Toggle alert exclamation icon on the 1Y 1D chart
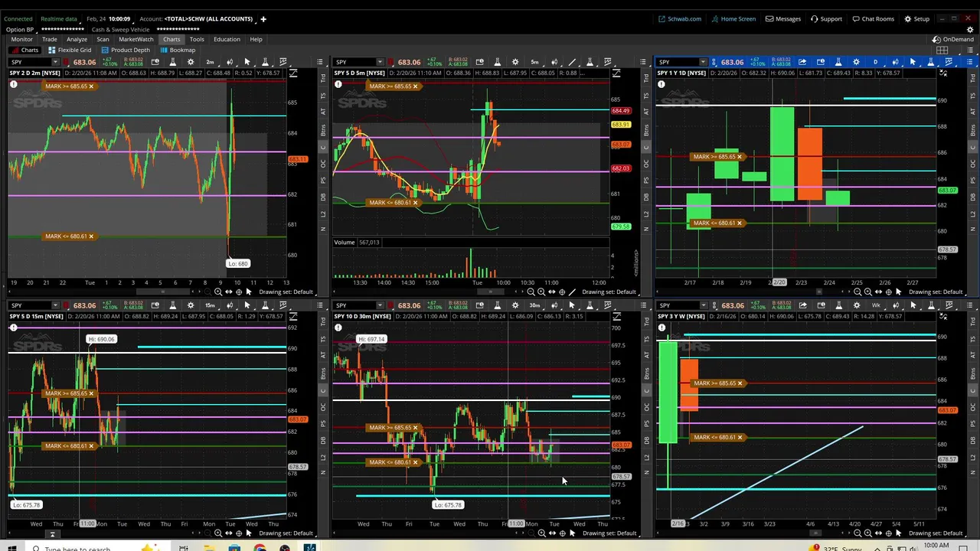This screenshot has height=551, width=980. 661,85
